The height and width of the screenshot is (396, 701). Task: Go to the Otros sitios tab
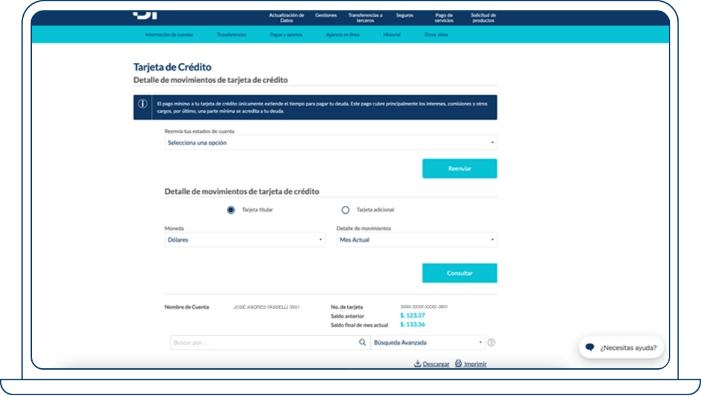pos(436,34)
